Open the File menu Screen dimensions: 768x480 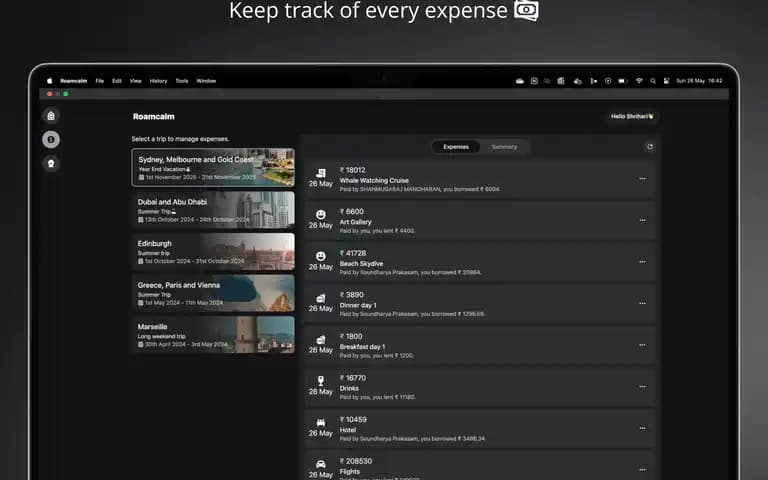point(99,81)
